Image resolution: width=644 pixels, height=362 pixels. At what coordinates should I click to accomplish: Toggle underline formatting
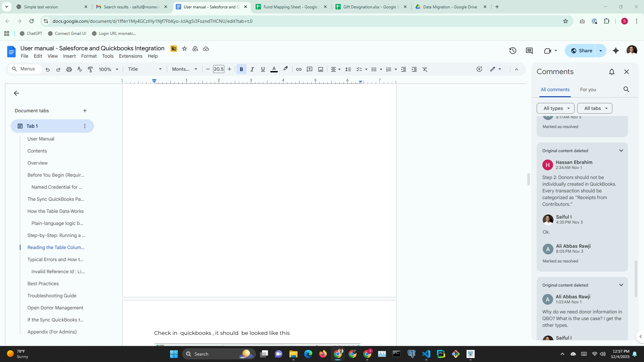(263, 69)
